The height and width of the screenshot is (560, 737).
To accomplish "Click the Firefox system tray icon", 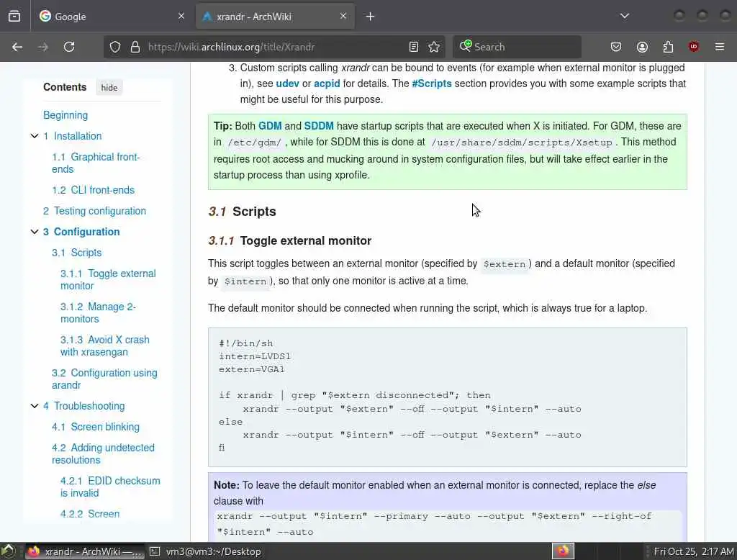I will coord(563,551).
